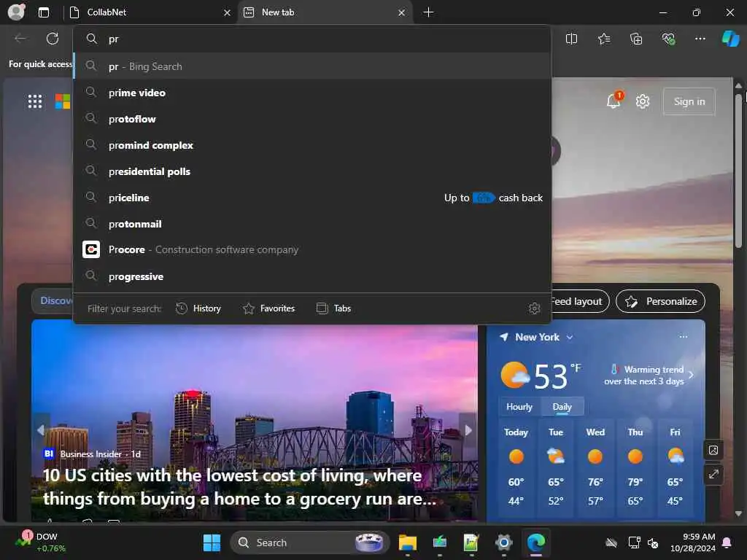Switch to the New tab tab
This screenshot has height=560, width=747.
[x=325, y=12]
